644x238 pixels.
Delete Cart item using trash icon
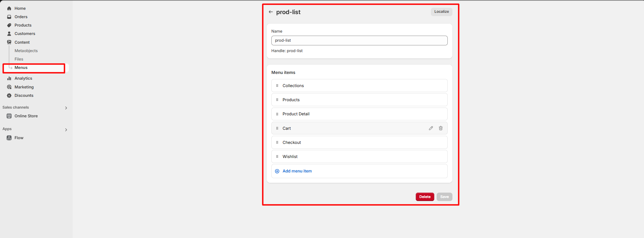point(441,128)
